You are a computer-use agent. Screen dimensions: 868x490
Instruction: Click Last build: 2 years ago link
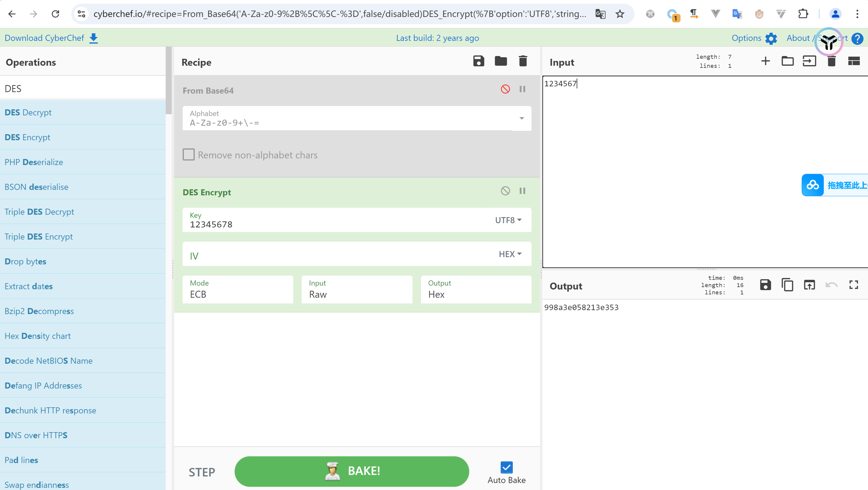click(x=437, y=38)
